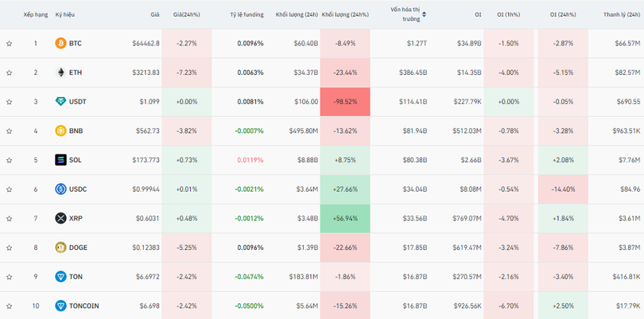Click the Solana SOL coin icon
This screenshot has height=319, width=644.
tap(60, 160)
